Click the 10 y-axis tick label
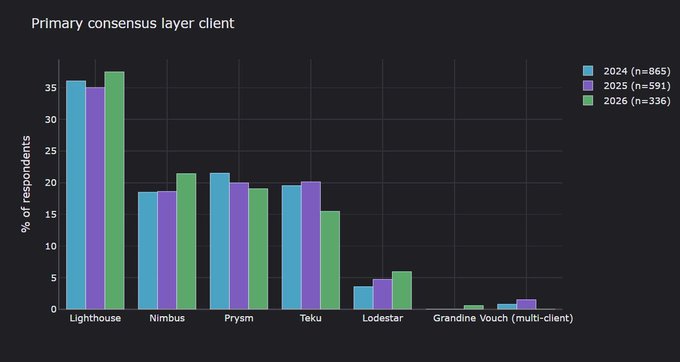 [x=50, y=246]
